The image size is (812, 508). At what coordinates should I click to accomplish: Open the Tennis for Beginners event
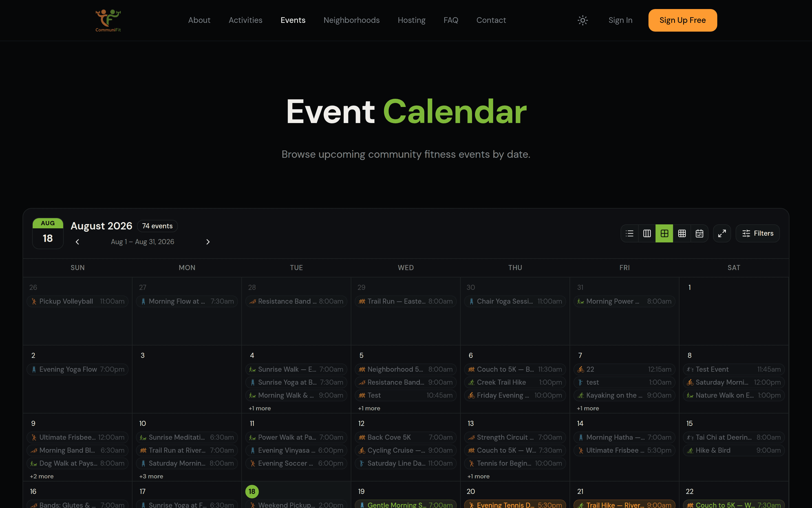coord(515,463)
